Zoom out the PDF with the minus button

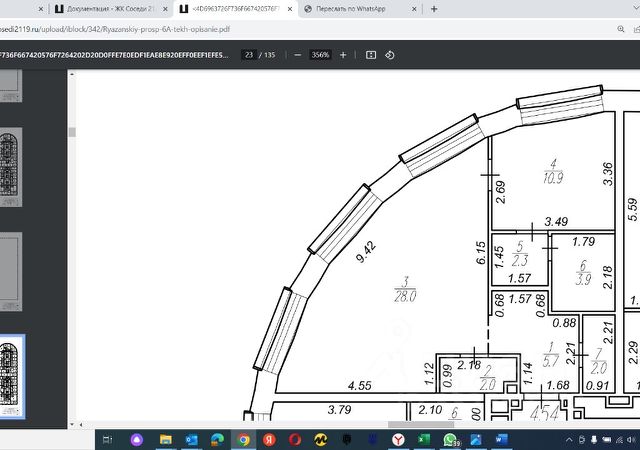coord(298,55)
